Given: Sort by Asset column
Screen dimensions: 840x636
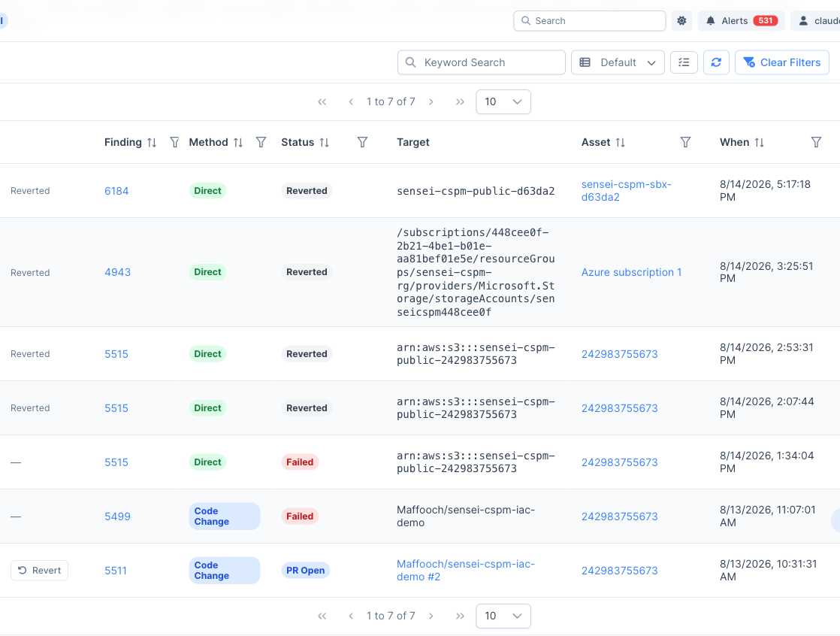Looking at the screenshot, I should (x=620, y=143).
